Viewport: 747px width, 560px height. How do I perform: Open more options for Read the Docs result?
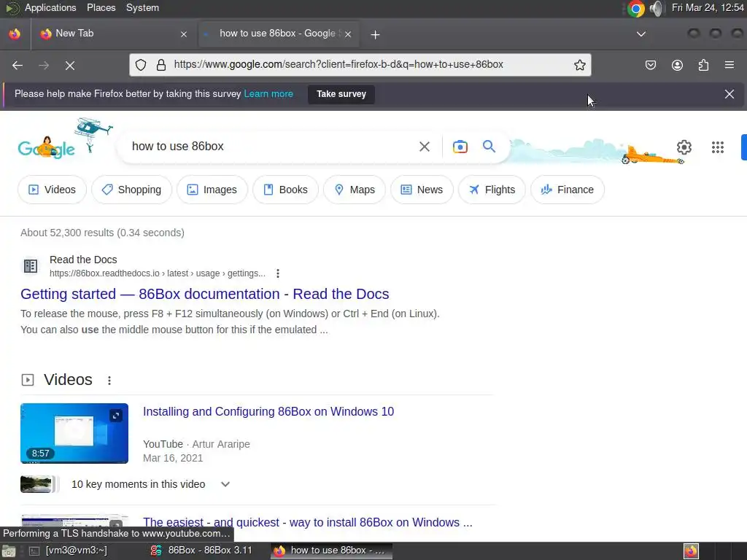tap(278, 273)
